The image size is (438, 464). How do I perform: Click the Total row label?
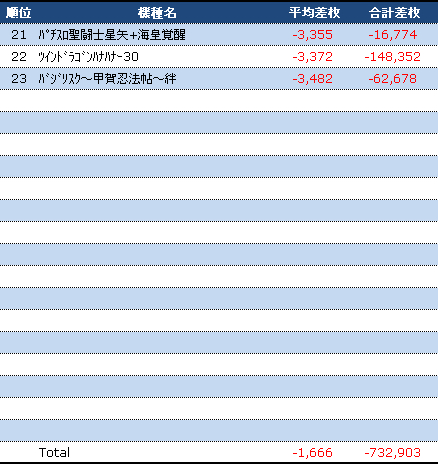[x=54, y=452]
